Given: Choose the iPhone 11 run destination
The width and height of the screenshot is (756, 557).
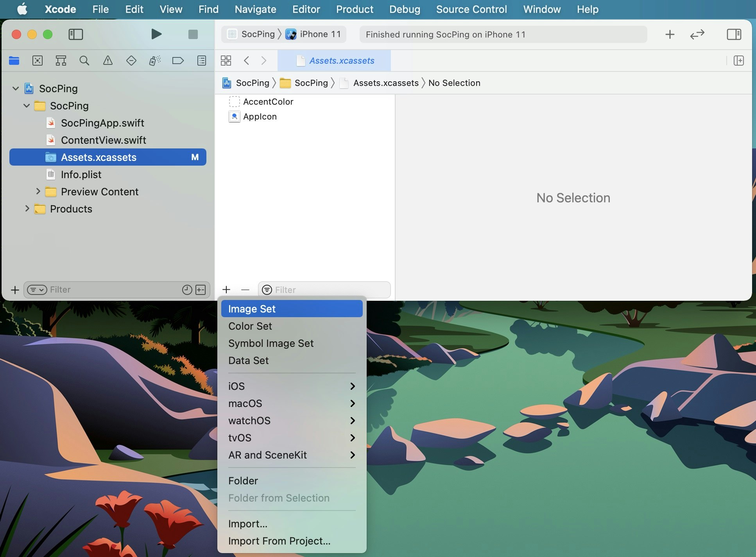Looking at the screenshot, I should click(314, 34).
